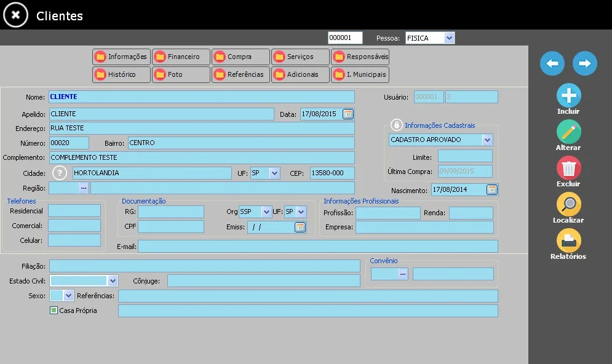Viewport: 612px width, 364px height.
Task: Click the Alterar pencil icon
Action: pyautogui.click(x=568, y=132)
